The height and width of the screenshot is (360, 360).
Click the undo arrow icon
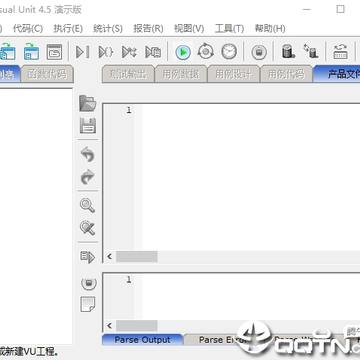click(87, 154)
